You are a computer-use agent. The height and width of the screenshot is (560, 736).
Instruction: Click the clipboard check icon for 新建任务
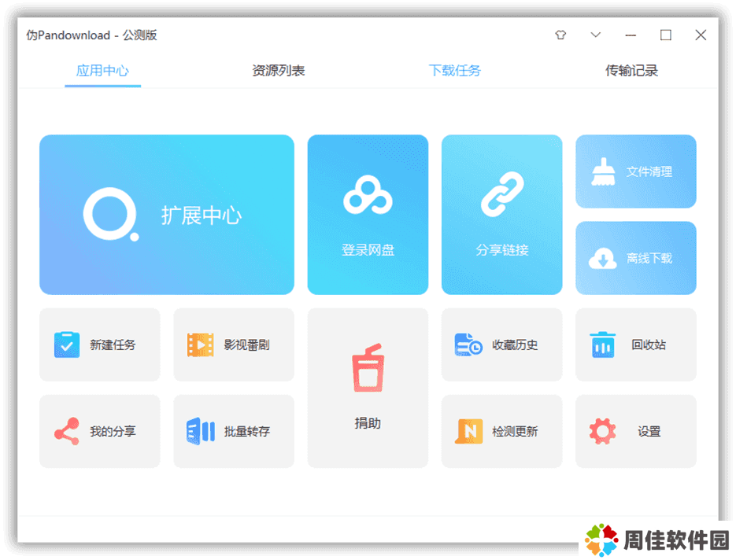(x=67, y=344)
